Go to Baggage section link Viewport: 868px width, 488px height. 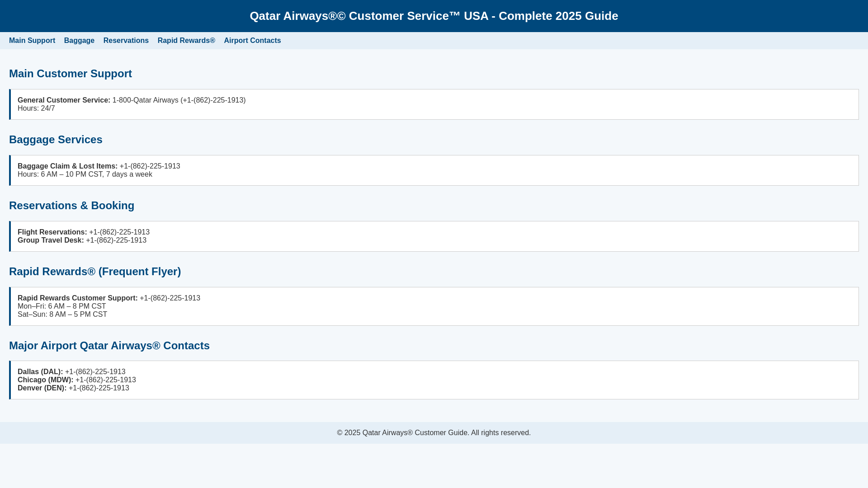pos(79,41)
